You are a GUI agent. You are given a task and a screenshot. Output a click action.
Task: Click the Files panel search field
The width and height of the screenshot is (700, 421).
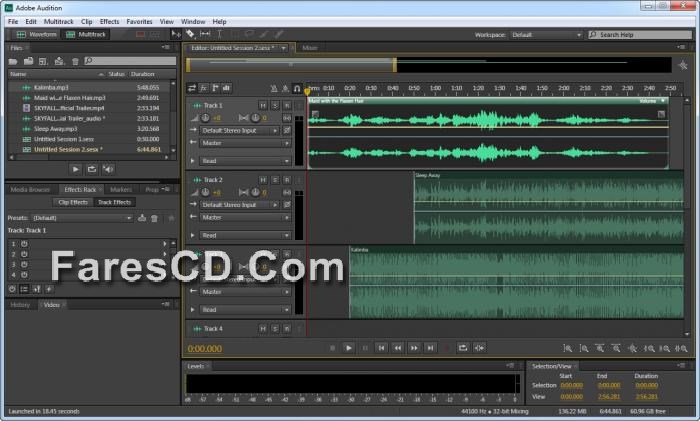130,61
